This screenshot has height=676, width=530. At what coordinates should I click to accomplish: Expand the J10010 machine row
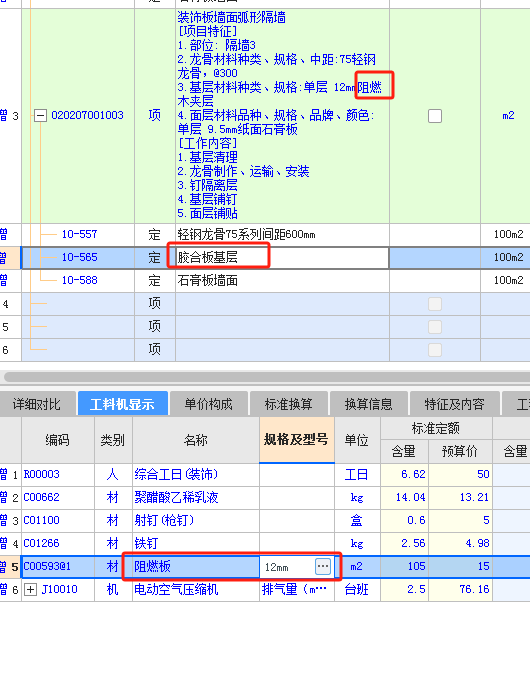click(x=30, y=589)
